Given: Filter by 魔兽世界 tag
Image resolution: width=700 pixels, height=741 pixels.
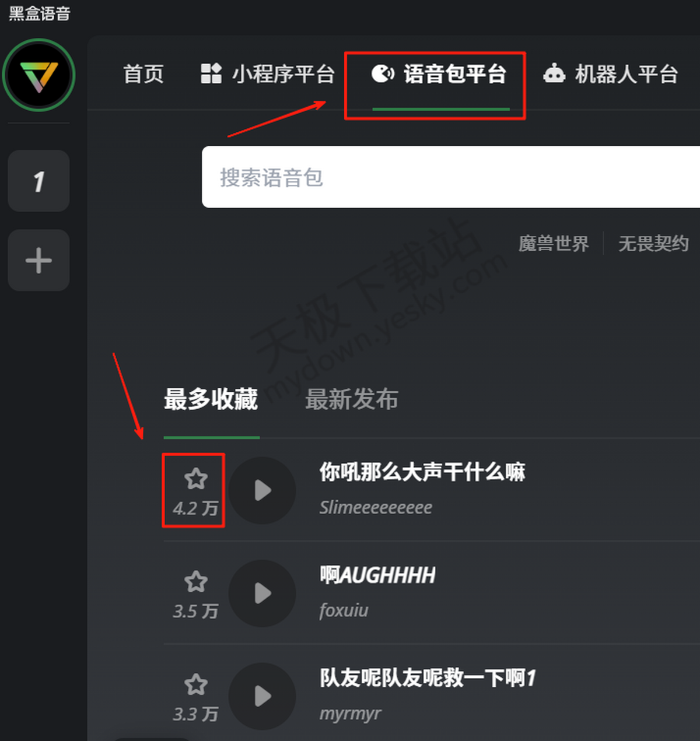Looking at the screenshot, I should (554, 243).
